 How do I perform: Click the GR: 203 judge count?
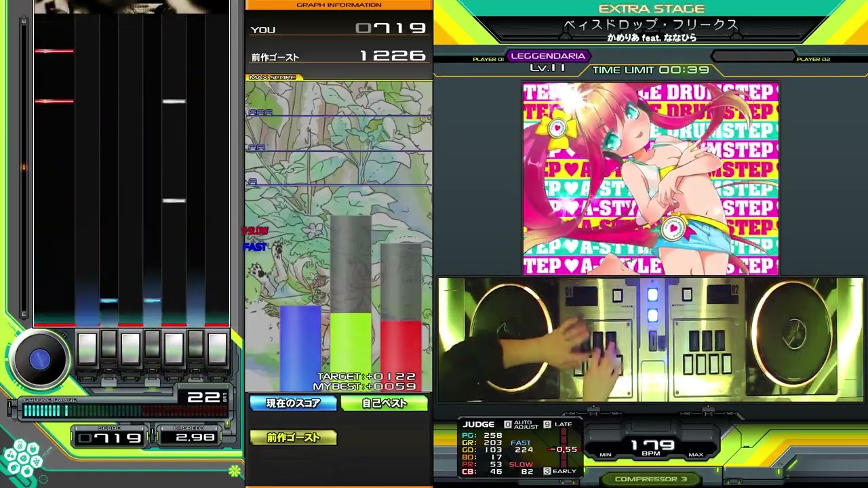(482, 443)
